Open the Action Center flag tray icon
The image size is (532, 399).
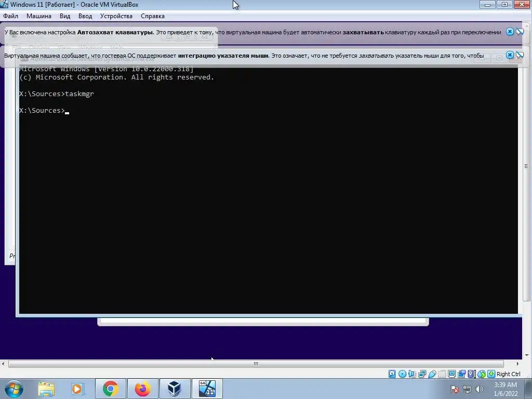point(455,390)
